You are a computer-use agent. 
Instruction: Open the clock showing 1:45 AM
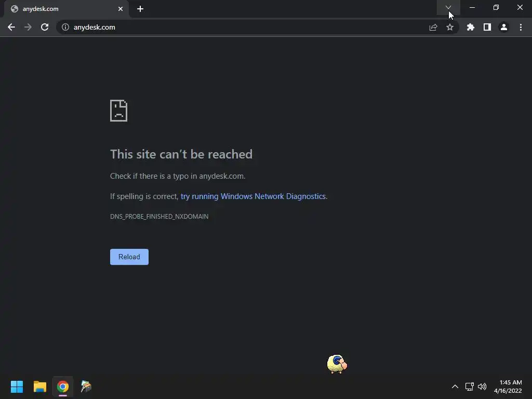pyautogui.click(x=508, y=387)
